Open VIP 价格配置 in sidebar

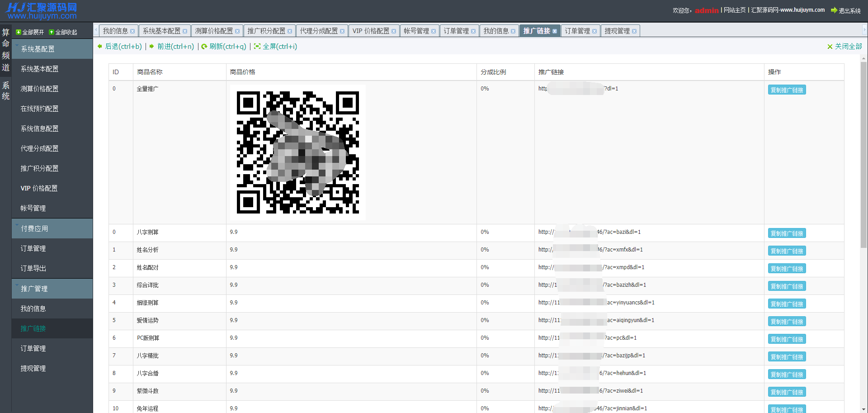tap(52, 188)
